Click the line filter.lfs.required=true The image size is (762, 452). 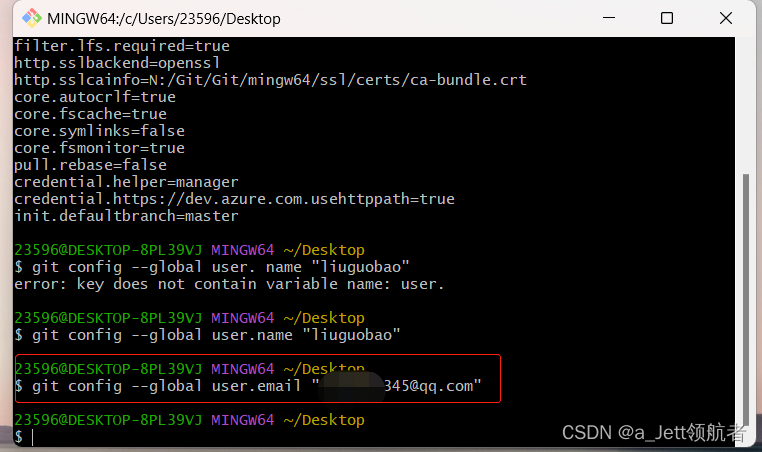(x=121, y=46)
